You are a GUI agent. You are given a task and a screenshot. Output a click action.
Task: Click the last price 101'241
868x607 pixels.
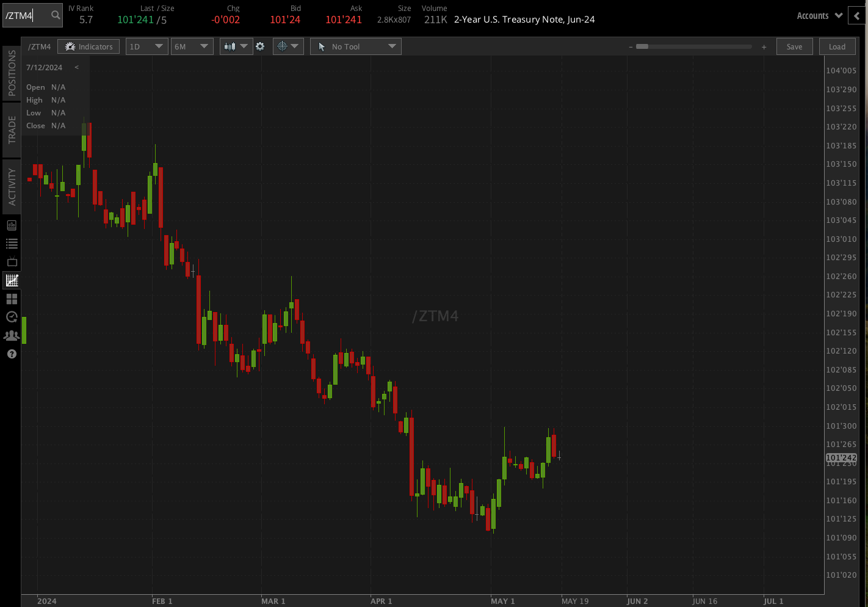coord(136,20)
